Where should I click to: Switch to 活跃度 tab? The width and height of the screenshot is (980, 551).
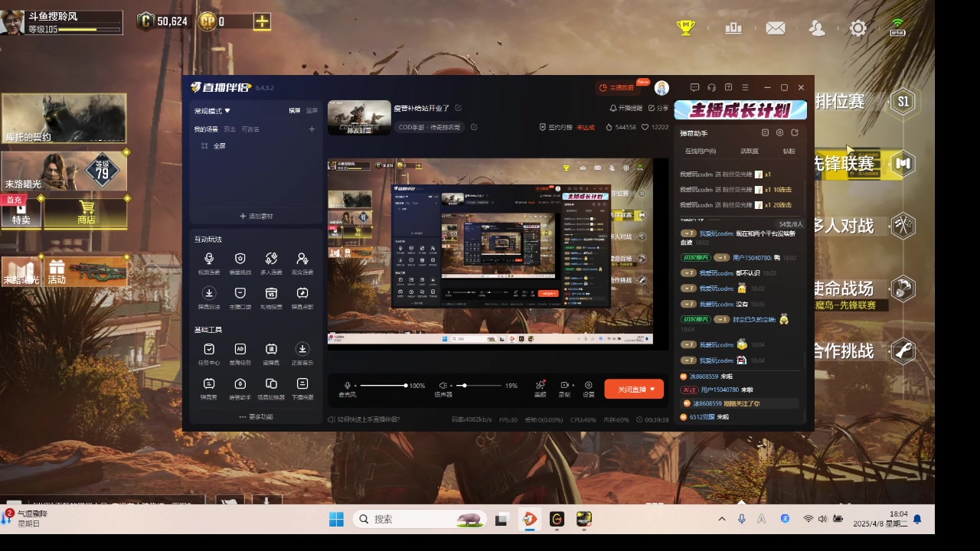click(750, 152)
